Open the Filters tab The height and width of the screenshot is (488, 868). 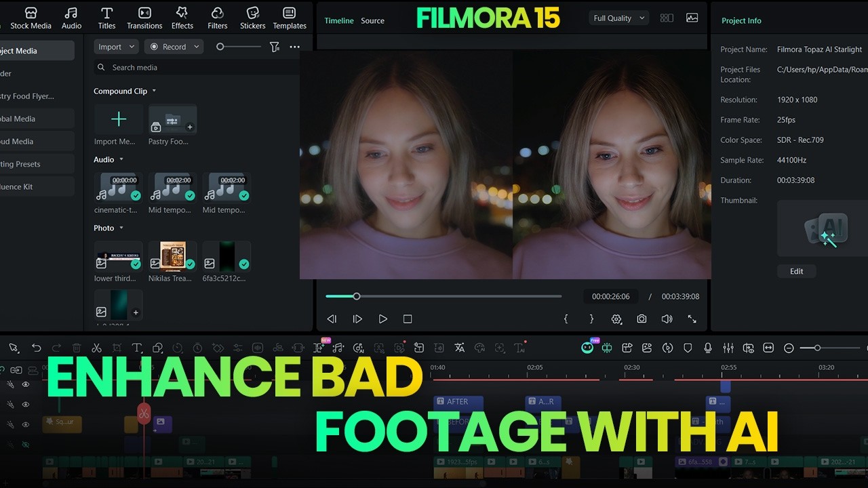click(217, 18)
